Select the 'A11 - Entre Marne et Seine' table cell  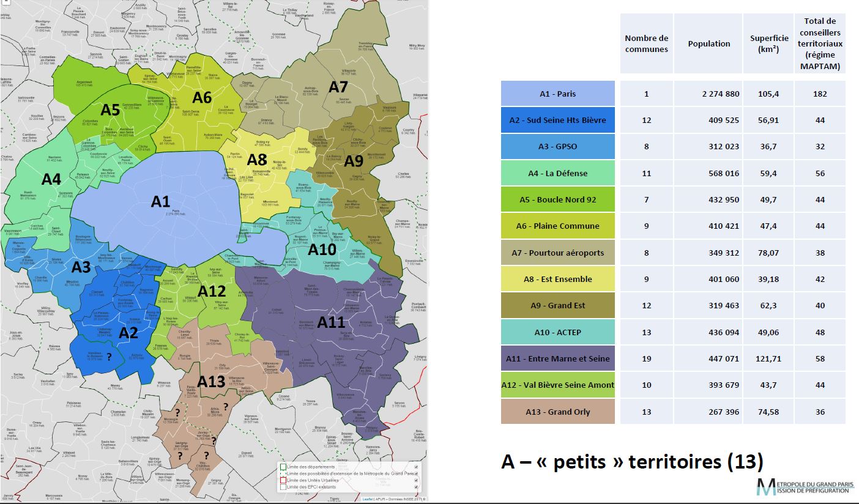tap(557, 358)
